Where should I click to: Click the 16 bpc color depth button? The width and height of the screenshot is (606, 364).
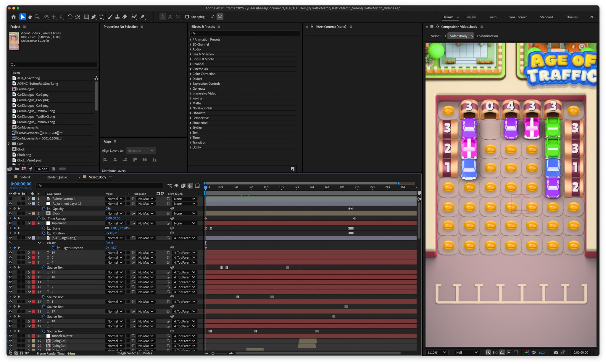42,169
